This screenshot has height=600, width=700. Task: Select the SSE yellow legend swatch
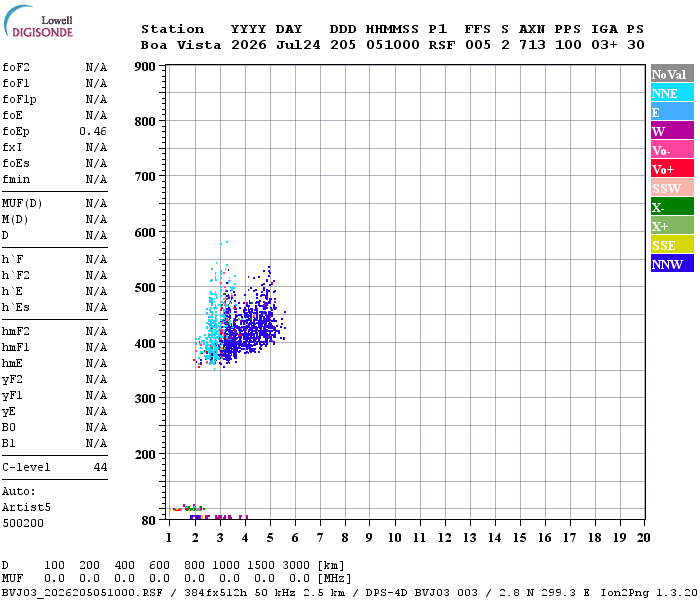click(x=672, y=245)
